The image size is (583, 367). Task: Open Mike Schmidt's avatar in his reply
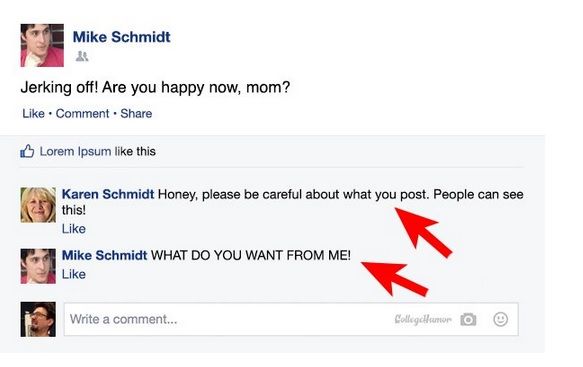[38, 266]
